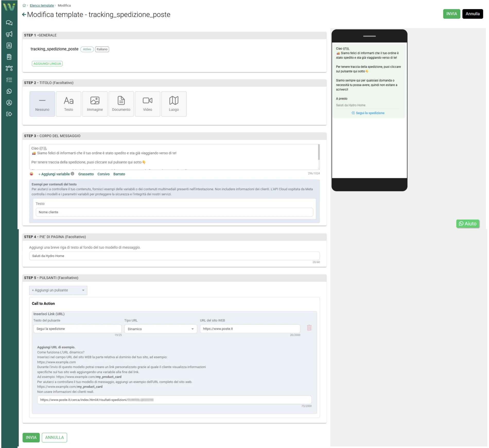Click Elenco template breadcrumb link
Viewport: 489px width, 448px height.
coord(42,5)
